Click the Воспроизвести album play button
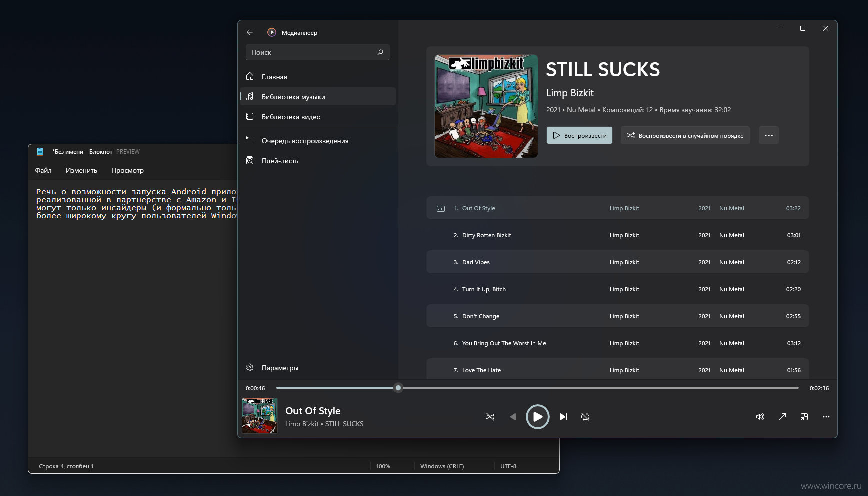Screen dimensions: 868x496 [579, 135]
